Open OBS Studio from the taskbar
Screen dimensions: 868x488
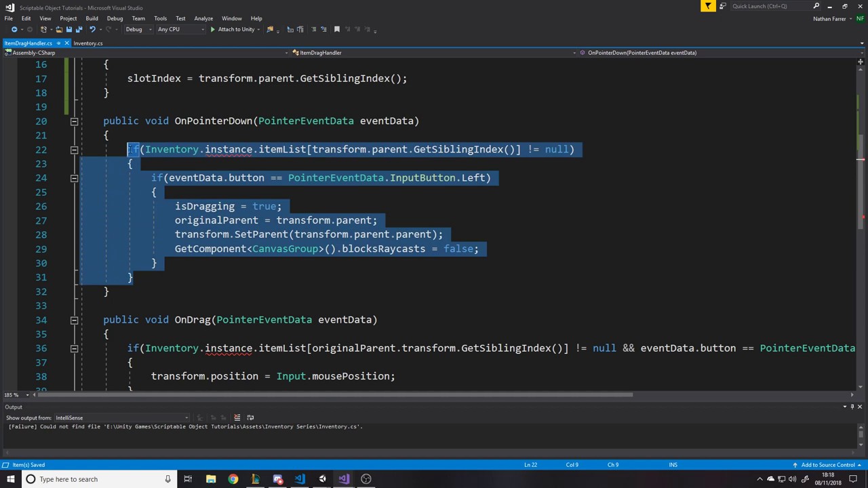click(x=366, y=479)
